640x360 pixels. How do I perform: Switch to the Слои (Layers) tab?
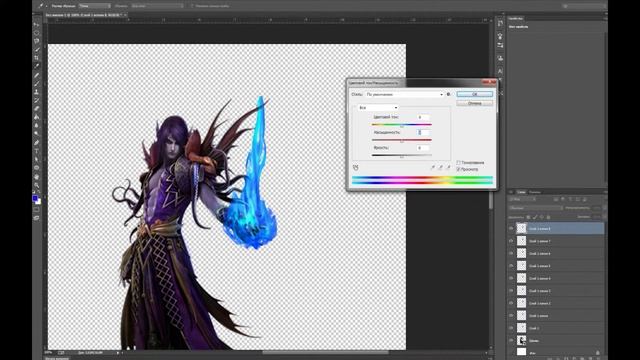click(x=522, y=192)
